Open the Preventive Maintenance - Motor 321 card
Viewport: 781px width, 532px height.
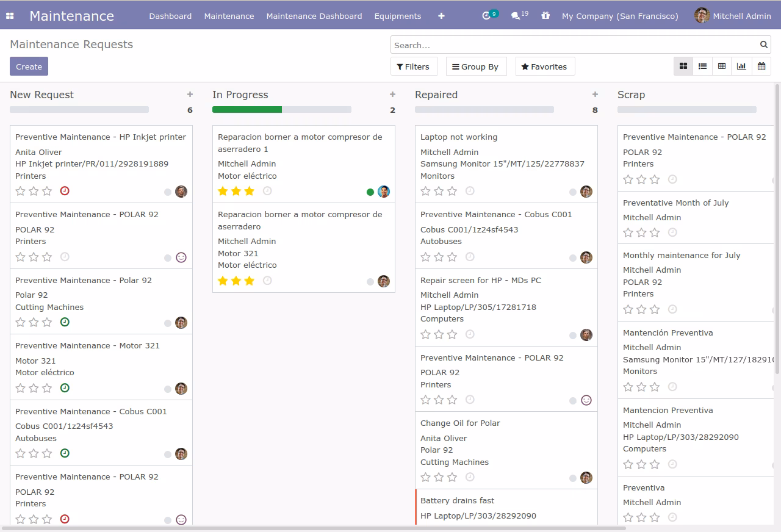coord(101,367)
